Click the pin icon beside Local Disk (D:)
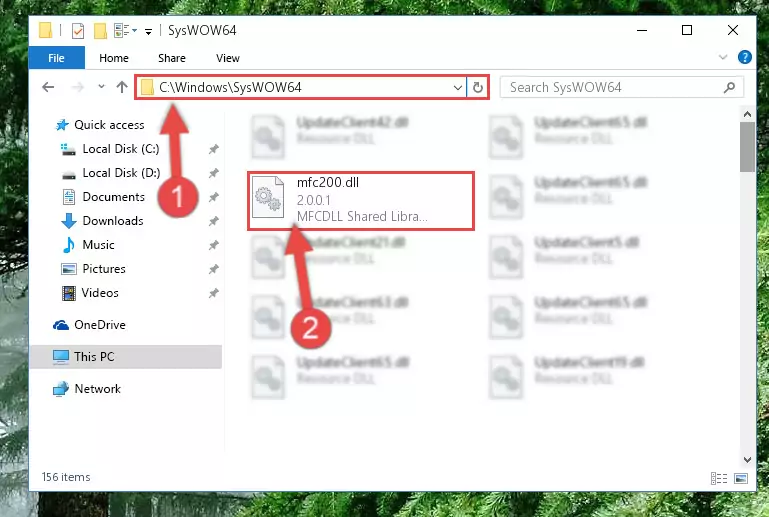This screenshot has width=769, height=517. coord(213,173)
